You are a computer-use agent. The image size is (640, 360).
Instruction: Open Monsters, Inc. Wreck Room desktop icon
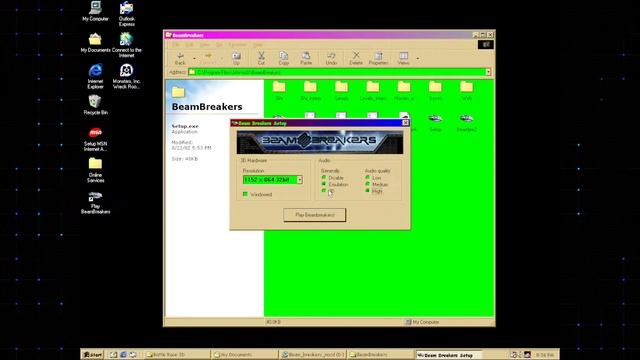[x=127, y=76]
